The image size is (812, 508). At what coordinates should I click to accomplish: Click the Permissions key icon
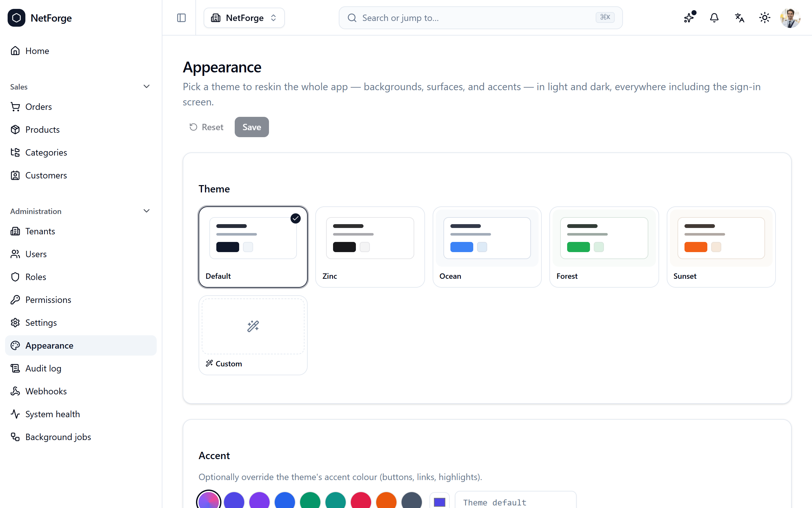(x=15, y=300)
